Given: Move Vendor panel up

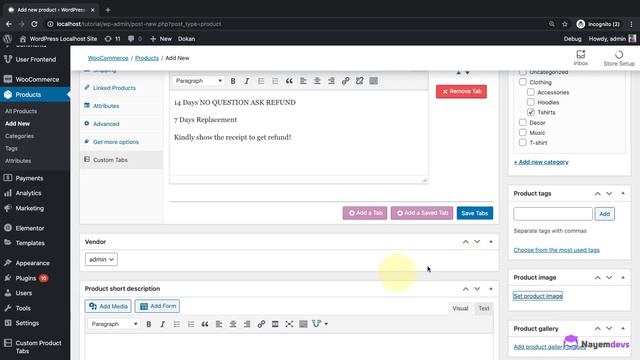Looking at the screenshot, I should pos(466,242).
